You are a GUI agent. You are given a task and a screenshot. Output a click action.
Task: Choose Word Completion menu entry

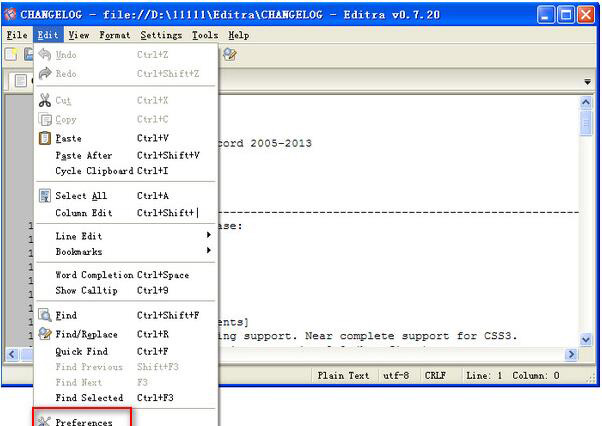click(126, 275)
